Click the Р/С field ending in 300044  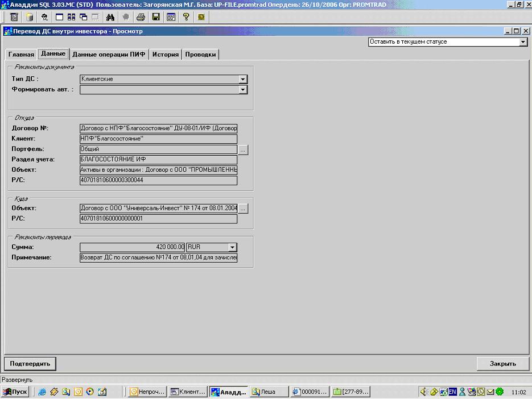point(158,180)
